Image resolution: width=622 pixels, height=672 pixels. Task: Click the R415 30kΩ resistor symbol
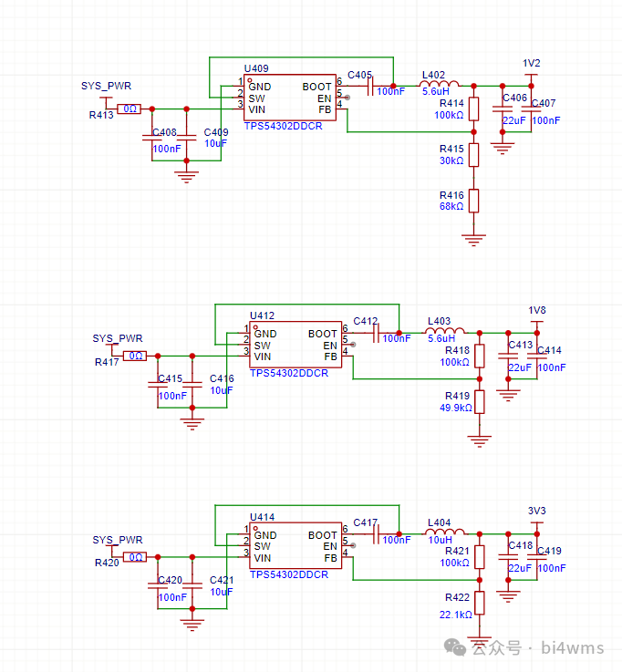coord(474,154)
